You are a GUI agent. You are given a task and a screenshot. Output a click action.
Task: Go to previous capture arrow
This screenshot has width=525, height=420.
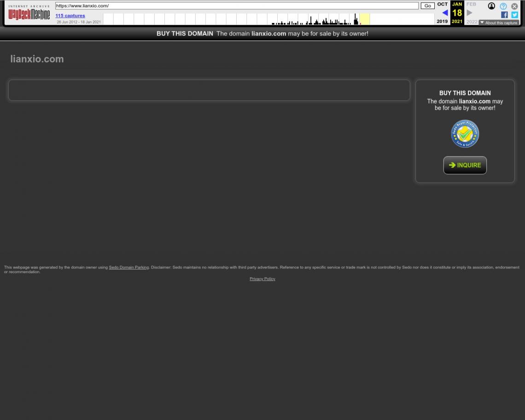point(445,13)
